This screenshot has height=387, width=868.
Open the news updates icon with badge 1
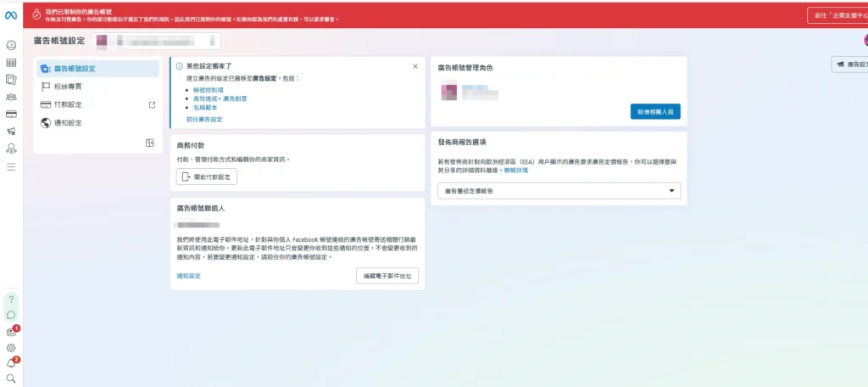12,332
